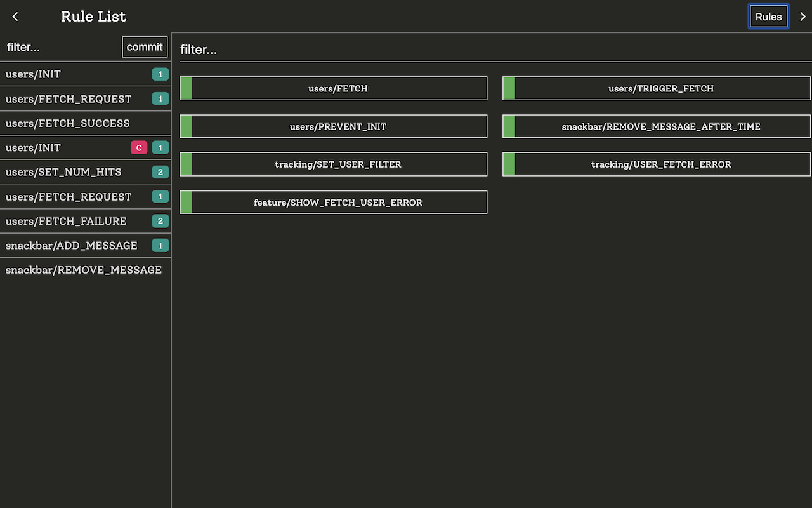Image resolution: width=812 pixels, height=508 pixels.
Task: Toggle the green indicator on feature/SHOW_FETCH_USER_ERROR
Action: pos(186,202)
